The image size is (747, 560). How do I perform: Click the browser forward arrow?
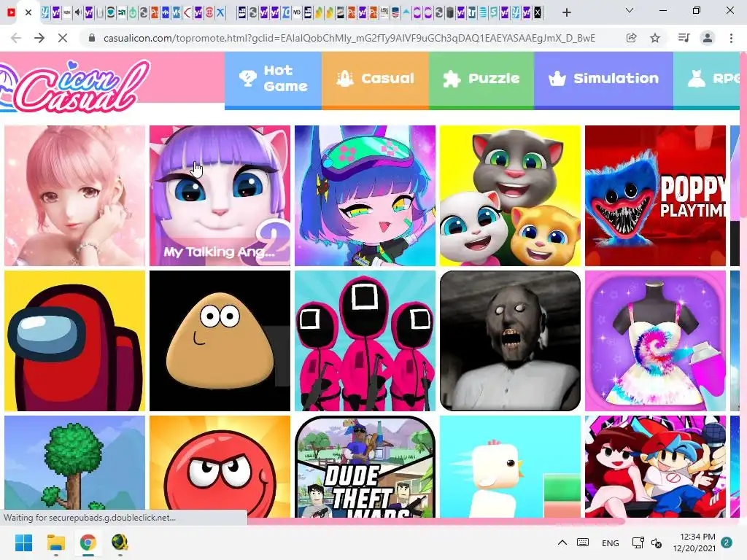click(x=39, y=38)
